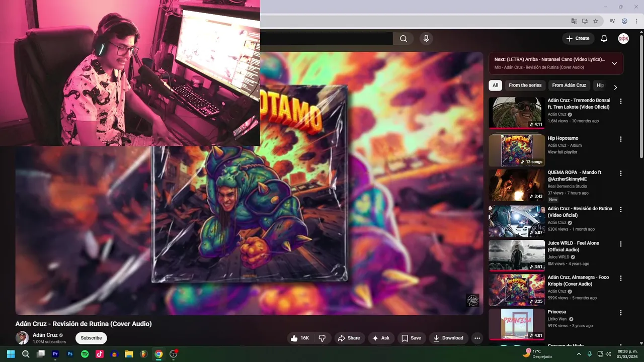Image resolution: width=644 pixels, height=362 pixels.
Task: Open more actions ellipsis below video
Action: [477, 338]
